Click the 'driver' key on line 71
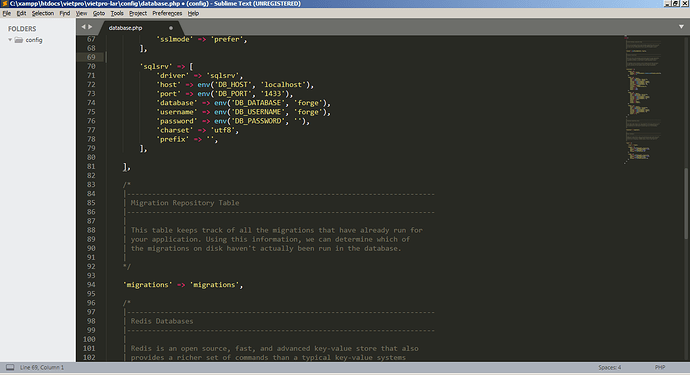Screen dimensions: 690x375 click(172, 76)
